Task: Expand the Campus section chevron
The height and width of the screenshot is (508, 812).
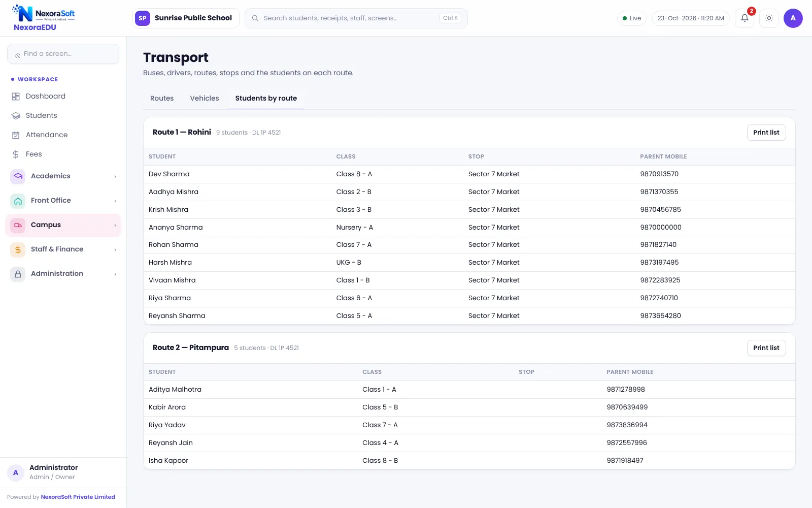Action: 115,226
